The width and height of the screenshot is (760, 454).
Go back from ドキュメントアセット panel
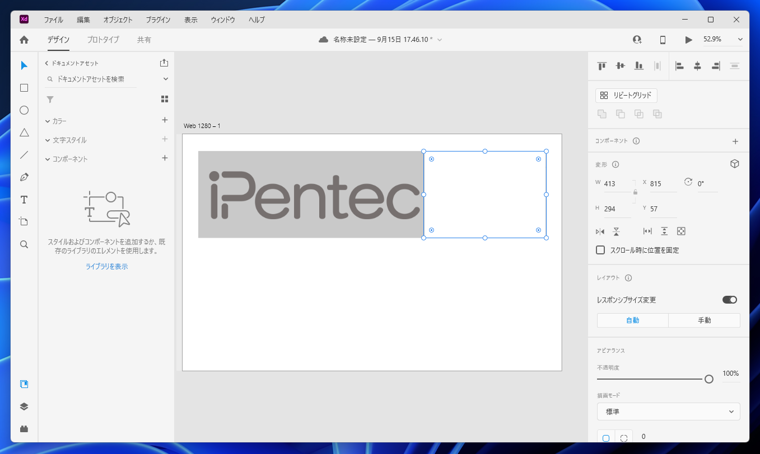coord(47,63)
